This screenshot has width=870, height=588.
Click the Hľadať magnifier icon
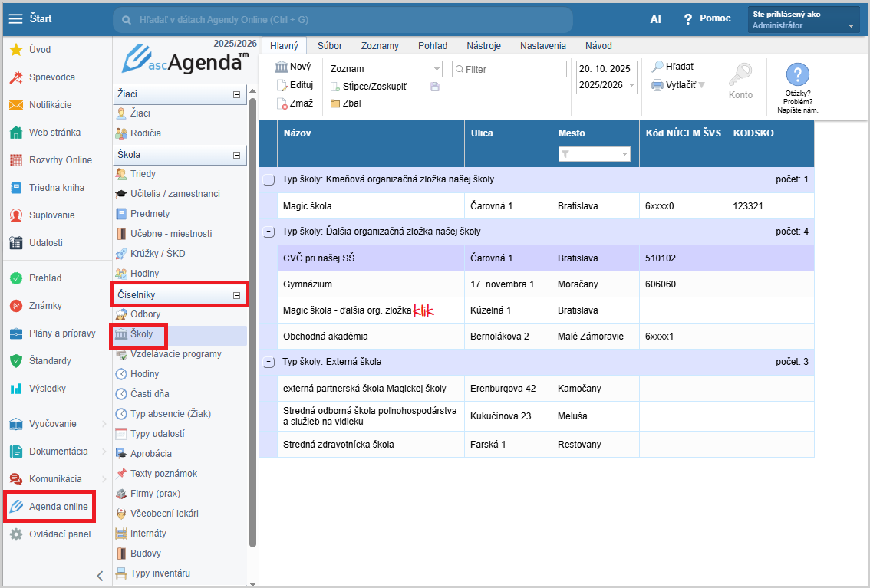[657, 67]
